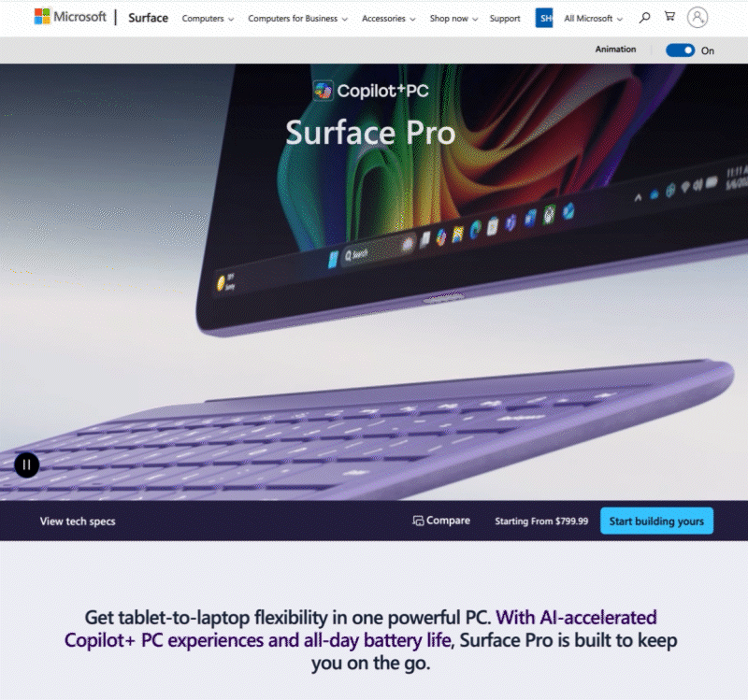Image resolution: width=748 pixels, height=700 pixels.
Task: Click the Compare icon in the dark bar
Action: coord(418,521)
